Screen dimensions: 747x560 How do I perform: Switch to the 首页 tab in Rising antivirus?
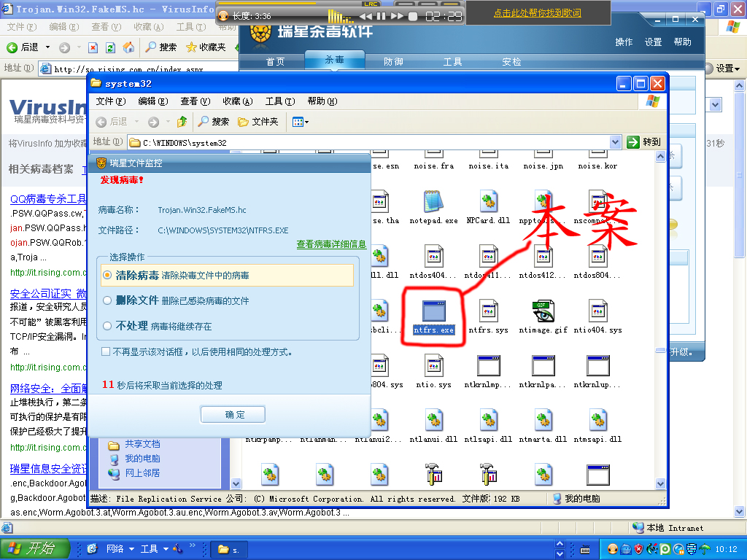point(275,61)
